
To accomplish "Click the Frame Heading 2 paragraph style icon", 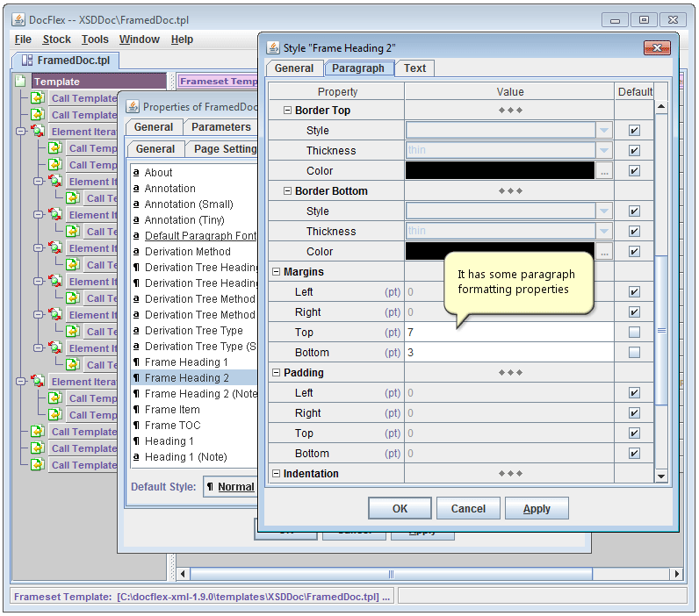I will tap(136, 378).
